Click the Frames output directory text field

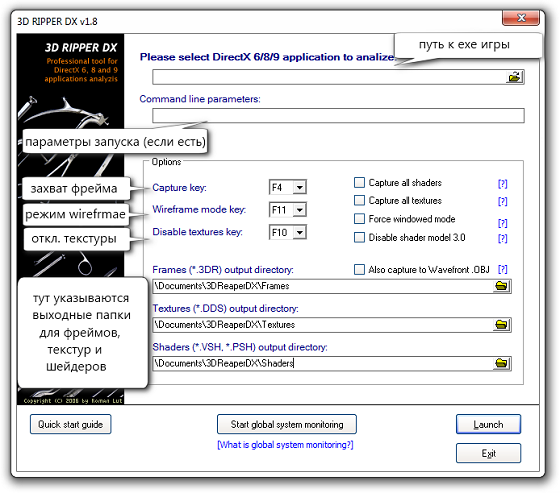tap(323, 286)
